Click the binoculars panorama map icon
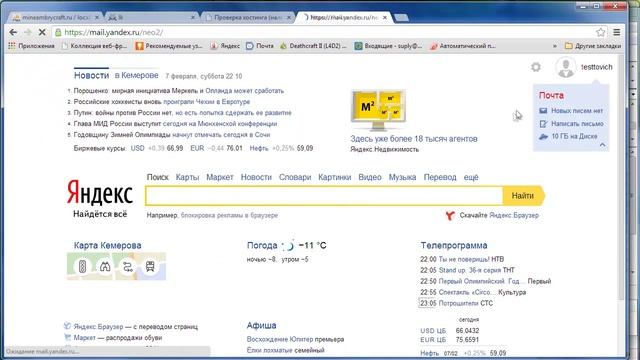The image size is (640, 360). click(x=105, y=267)
